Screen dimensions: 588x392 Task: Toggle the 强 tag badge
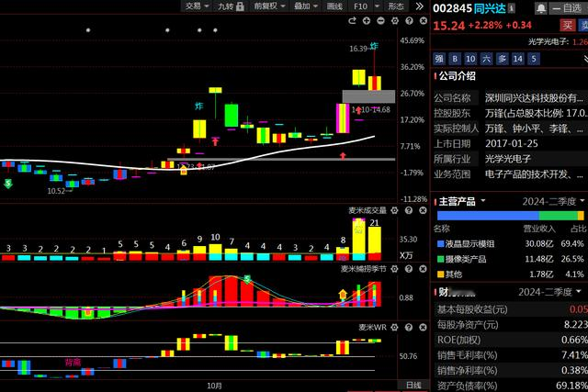click(439, 59)
